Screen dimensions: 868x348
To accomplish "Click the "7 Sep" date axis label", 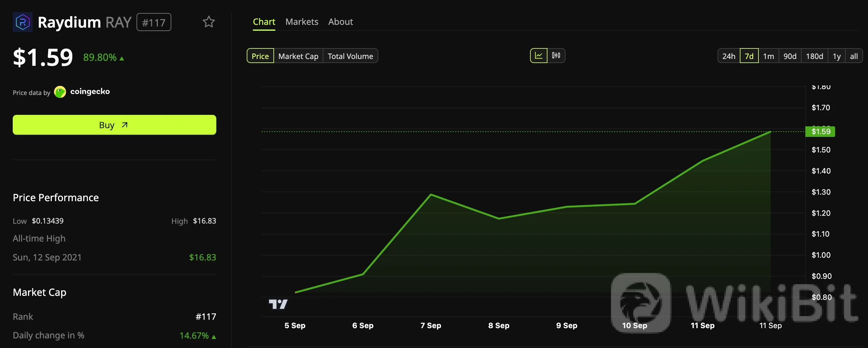I will (431, 325).
